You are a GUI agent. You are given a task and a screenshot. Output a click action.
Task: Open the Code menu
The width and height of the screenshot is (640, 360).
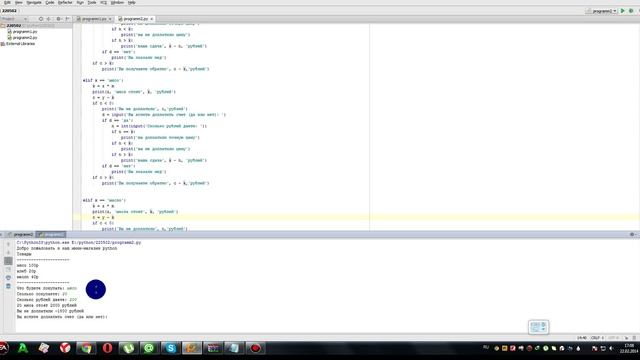point(50,2)
